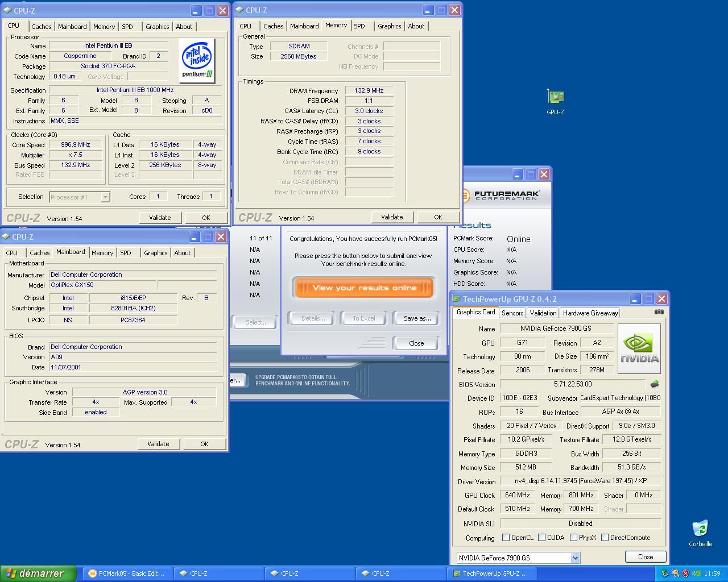Click the DRAM Frequency value 132.9 MHz
Viewport: 728px width, 582px height.
(369, 90)
